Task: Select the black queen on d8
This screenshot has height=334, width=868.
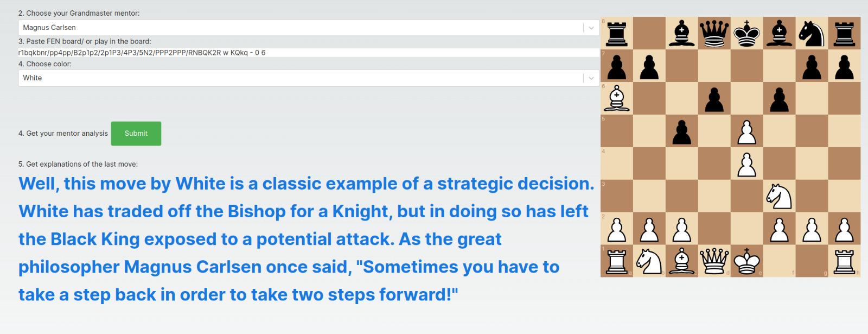Action: [x=714, y=33]
